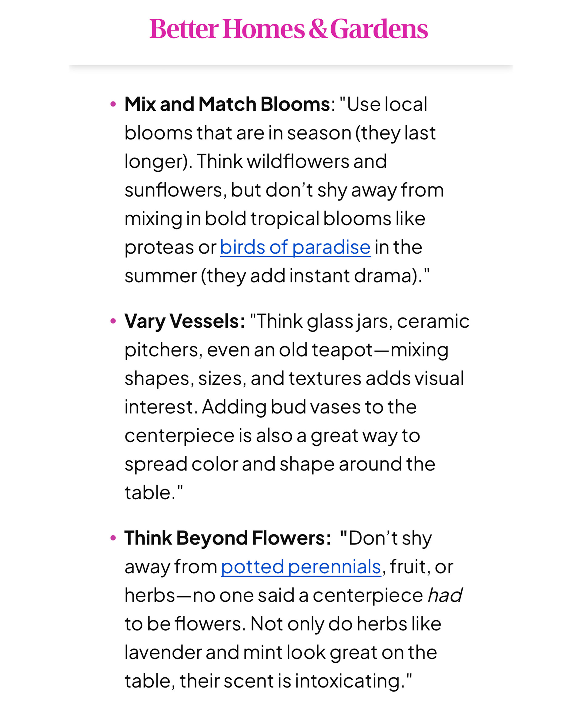Click the word 'Gardens' in the header logo

(379, 29)
